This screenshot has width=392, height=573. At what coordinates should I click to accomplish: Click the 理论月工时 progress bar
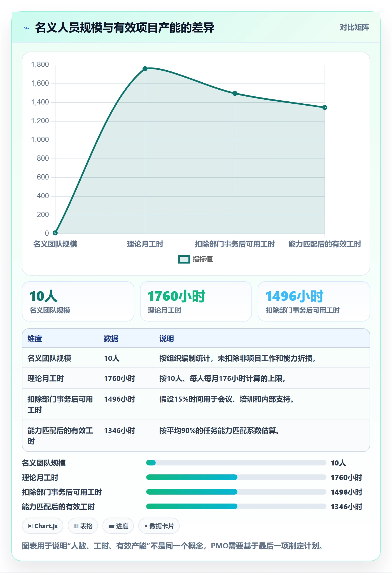[x=236, y=477]
